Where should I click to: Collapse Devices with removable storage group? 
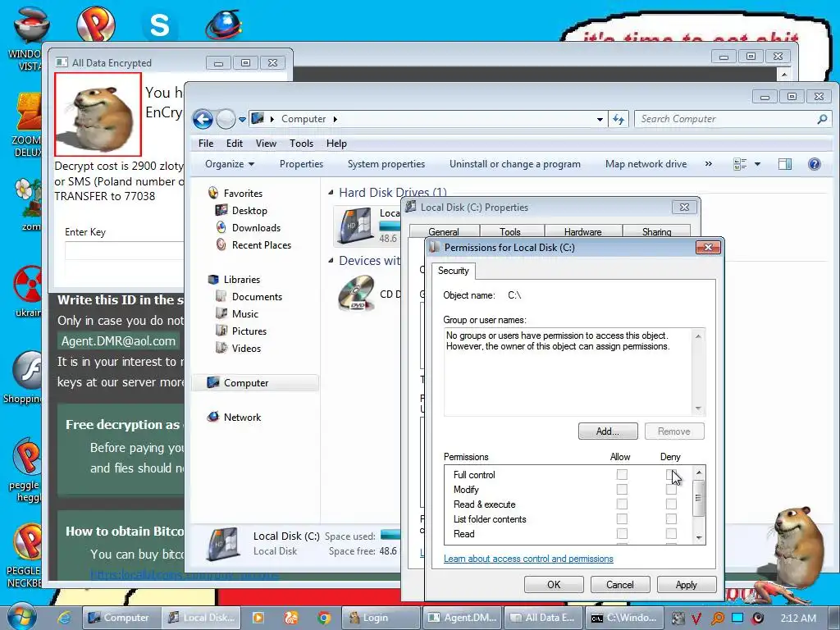[x=331, y=260]
